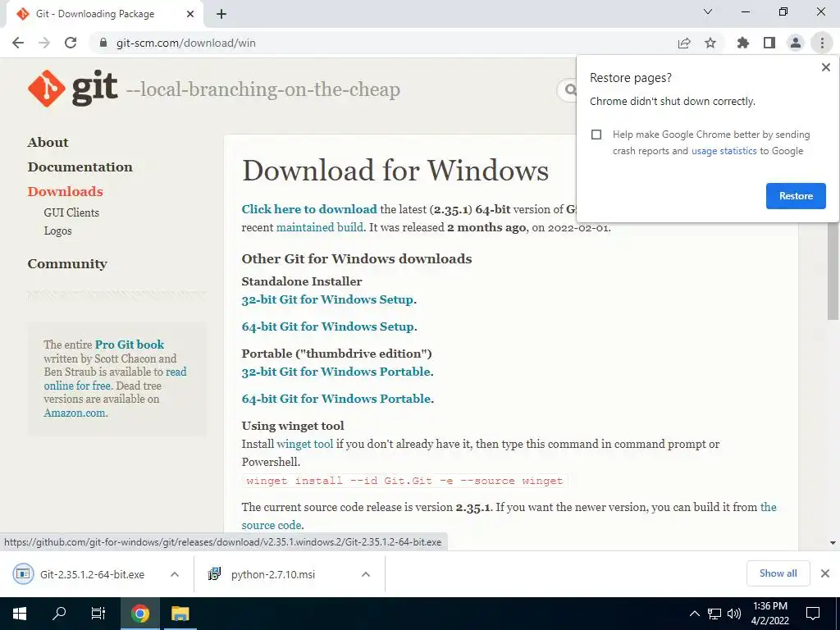Open the maintained build link
Viewport: 840px width, 630px height.
[x=319, y=228]
